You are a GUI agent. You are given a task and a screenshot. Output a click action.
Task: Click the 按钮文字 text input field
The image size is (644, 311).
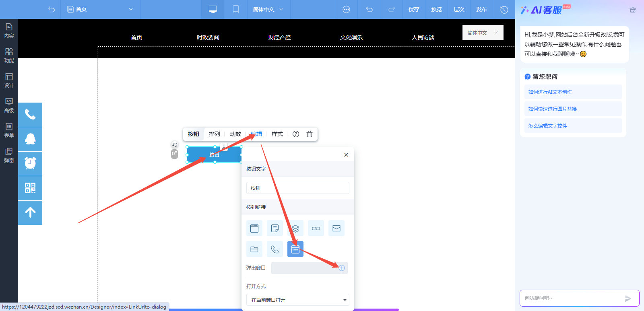298,188
